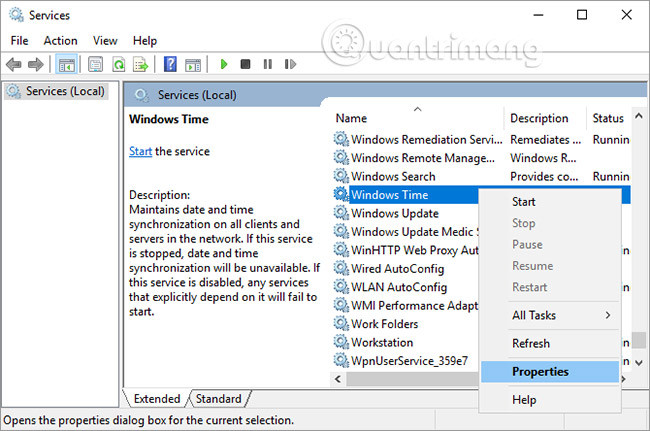650x431 pixels.
Task: Choose Properties in the context menu
Action: click(x=540, y=371)
